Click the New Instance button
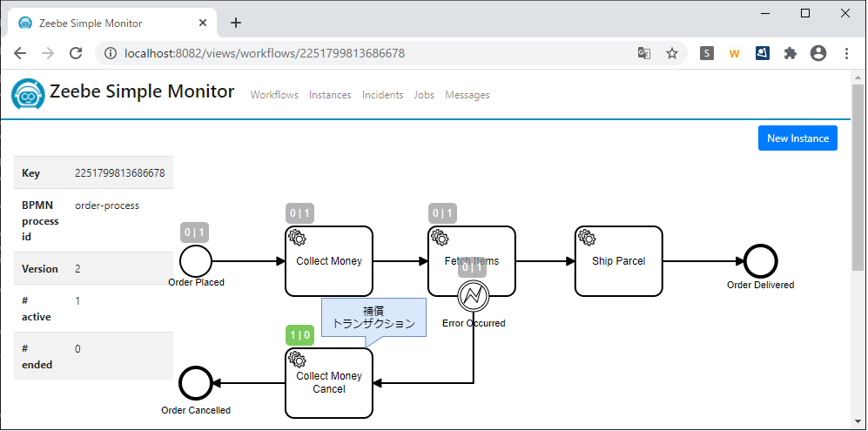This screenshot has height=431, width=868. tap(797, 138)
